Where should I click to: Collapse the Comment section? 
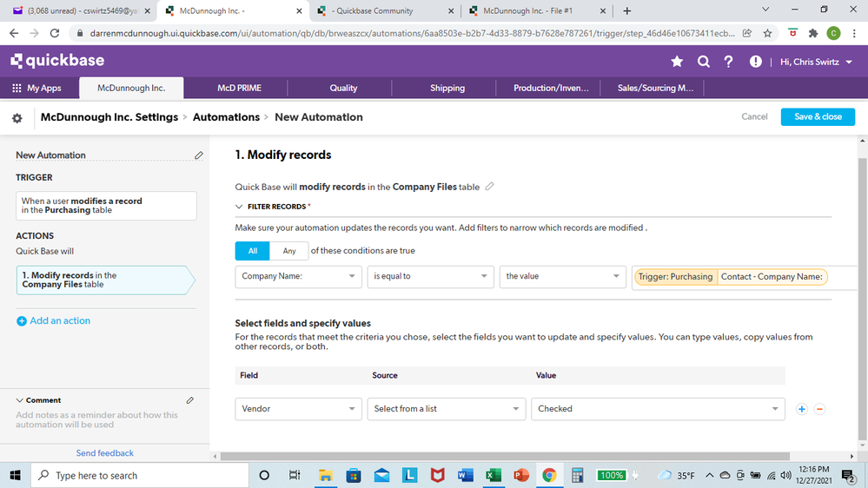pyautogui.click(x=20, y=400)
